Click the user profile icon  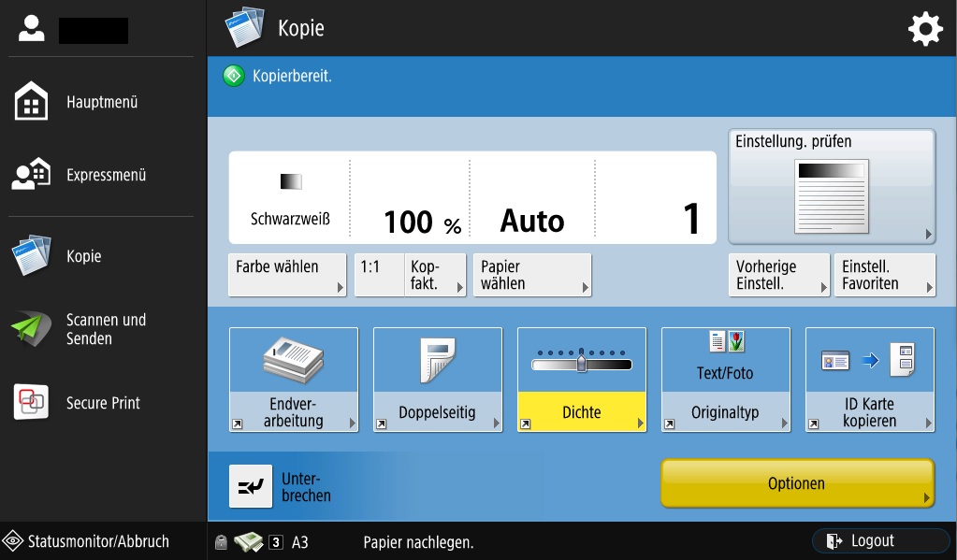pyautogui.click(x=31, y=30)
